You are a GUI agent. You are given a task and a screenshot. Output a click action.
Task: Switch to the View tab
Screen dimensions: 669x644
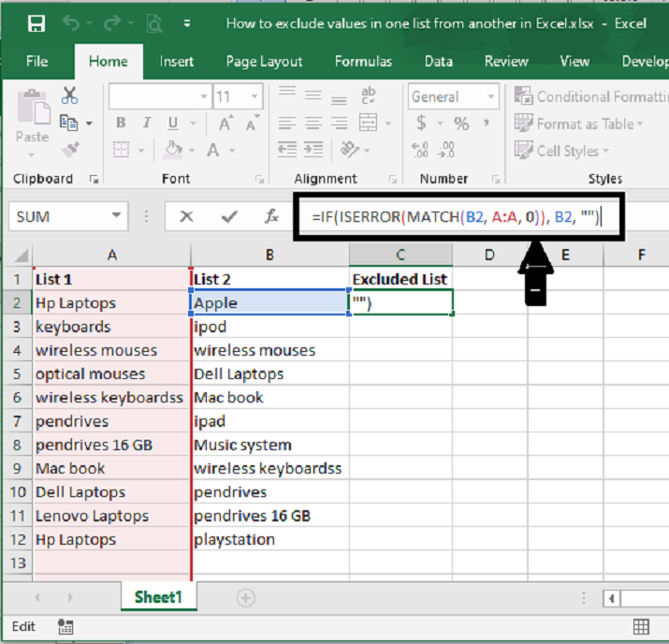point(574,62)
